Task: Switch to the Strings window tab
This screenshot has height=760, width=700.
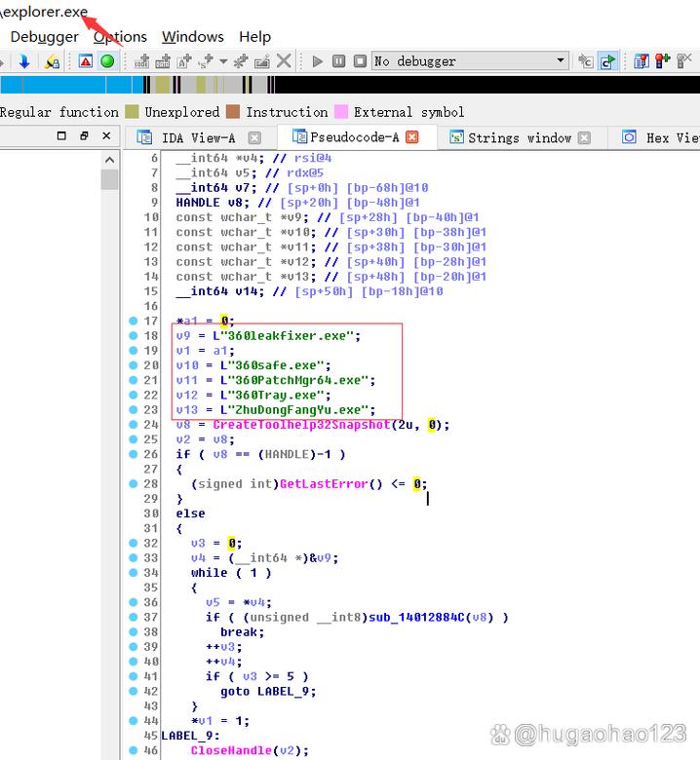Action: click(x=519, y=137)
